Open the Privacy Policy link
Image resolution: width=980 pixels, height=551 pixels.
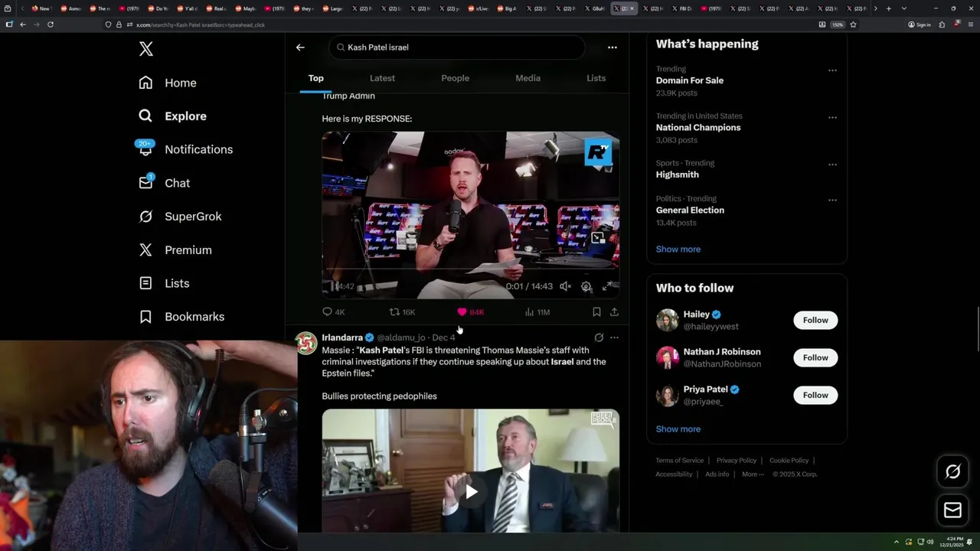click(x=736, y=461)
